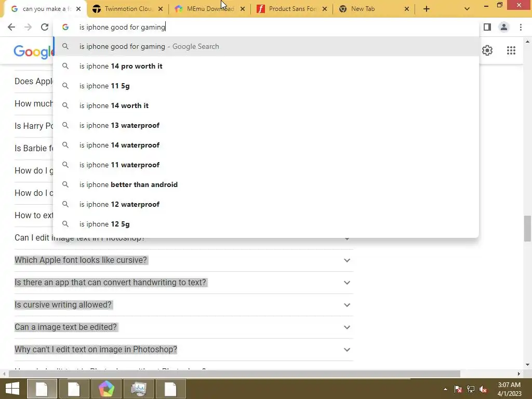Viewport: 532px width, 399px height.
Task: Pick suggestion 'is iphone 14 pro worth it'
Action: click(266, 66)
